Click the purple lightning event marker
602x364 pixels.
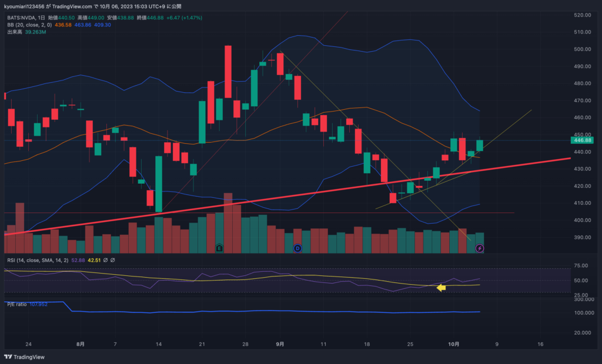480,248
